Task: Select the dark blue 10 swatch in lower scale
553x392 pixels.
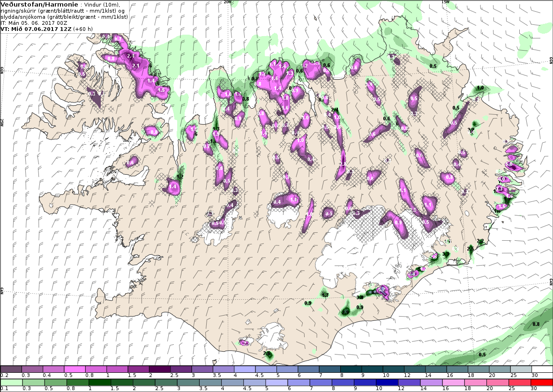Action: coord(387,383)
